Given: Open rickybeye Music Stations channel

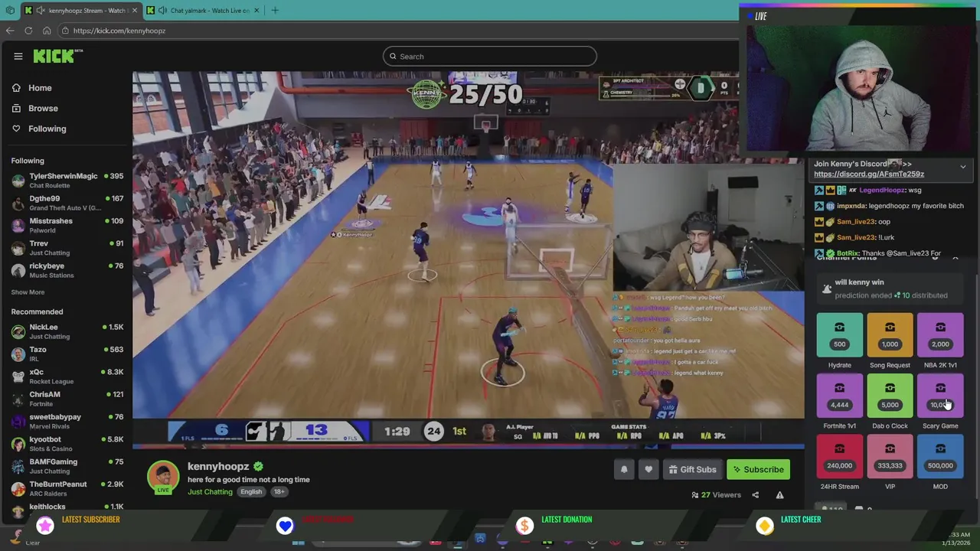Looking at the screenshot, I should point(67,270).
